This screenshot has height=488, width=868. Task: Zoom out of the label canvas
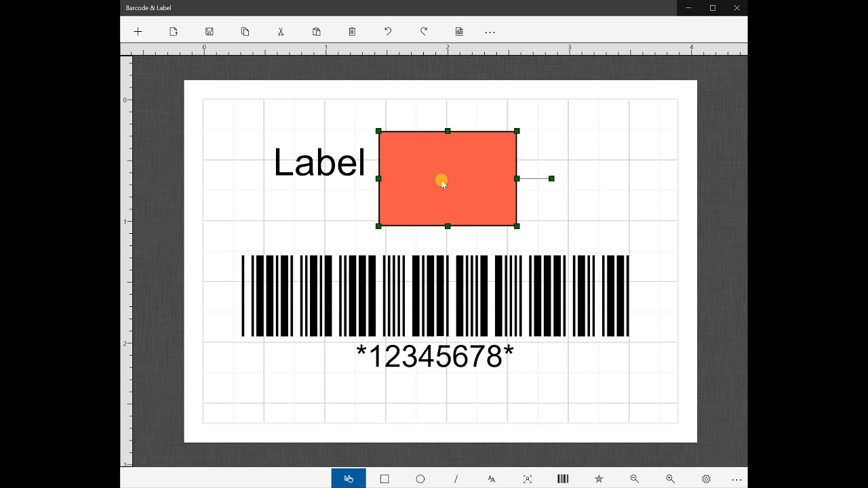coord(635,479)
